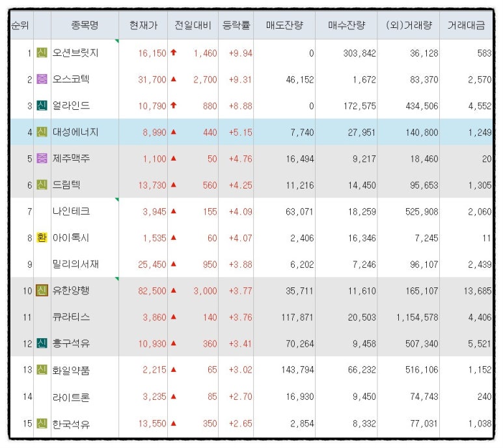Select stock name 화일약품
This screenshot has width=503, height=448.
pos(71,370)
